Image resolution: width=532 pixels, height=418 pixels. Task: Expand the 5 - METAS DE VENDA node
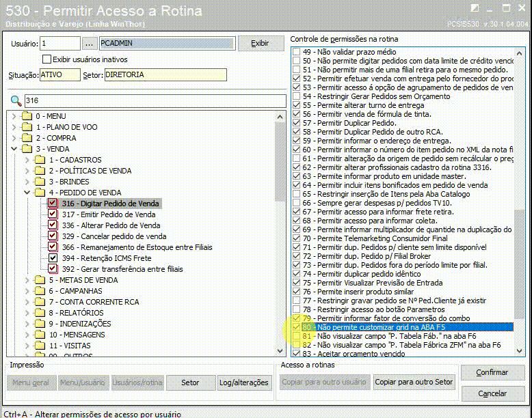tap(27, 280)
